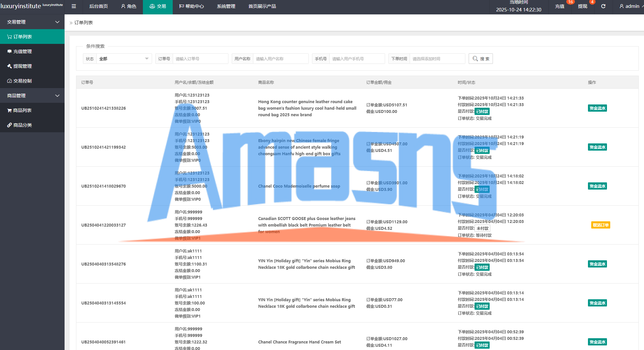Open 交易控制 in the sidebar

pyautogui.click(x=32, y=81)
